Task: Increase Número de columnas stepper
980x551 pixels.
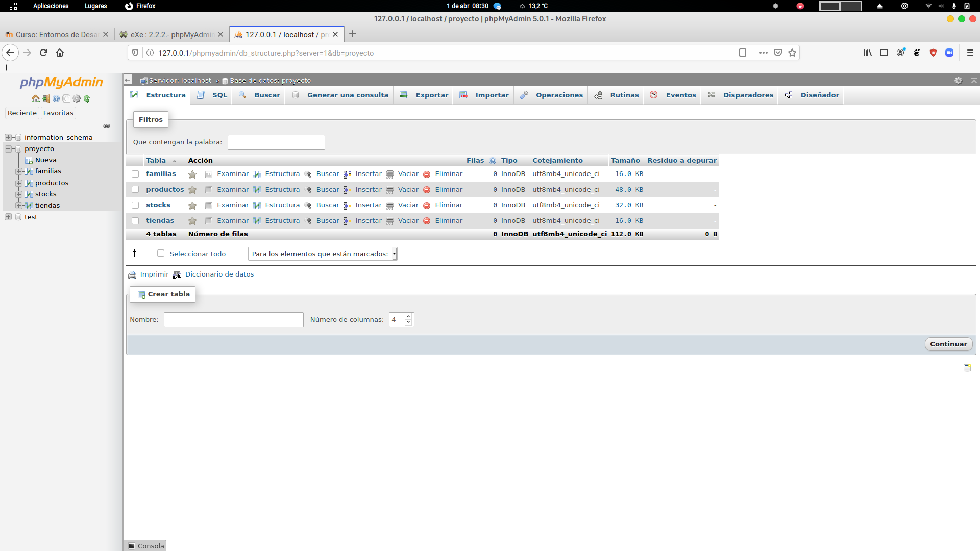Action: (408, 317)
